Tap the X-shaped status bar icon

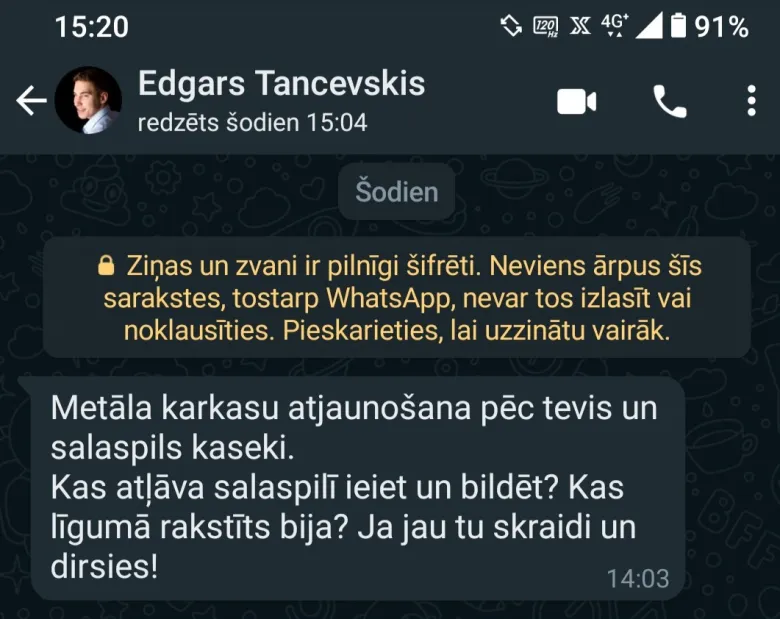tap(580, 26)
